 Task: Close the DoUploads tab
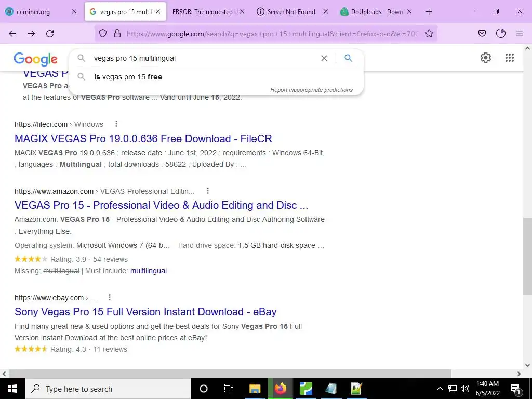click(x=409, y=12)
